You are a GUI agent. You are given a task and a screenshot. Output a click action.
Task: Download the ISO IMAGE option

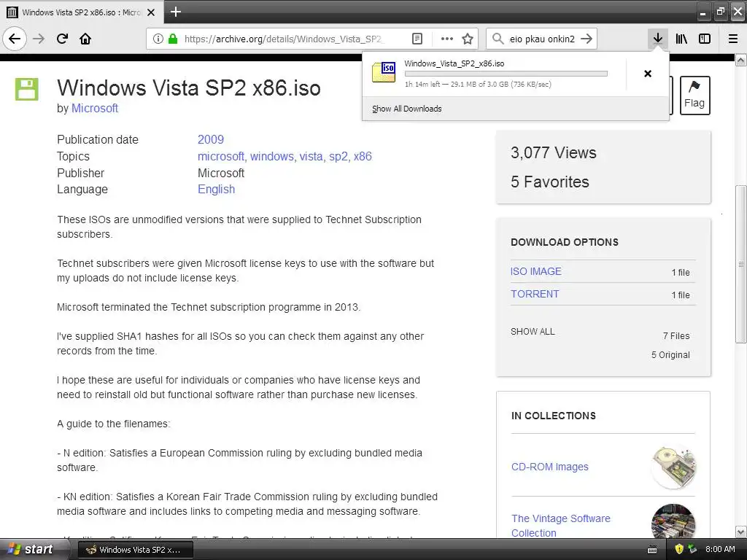coord(536,271)
